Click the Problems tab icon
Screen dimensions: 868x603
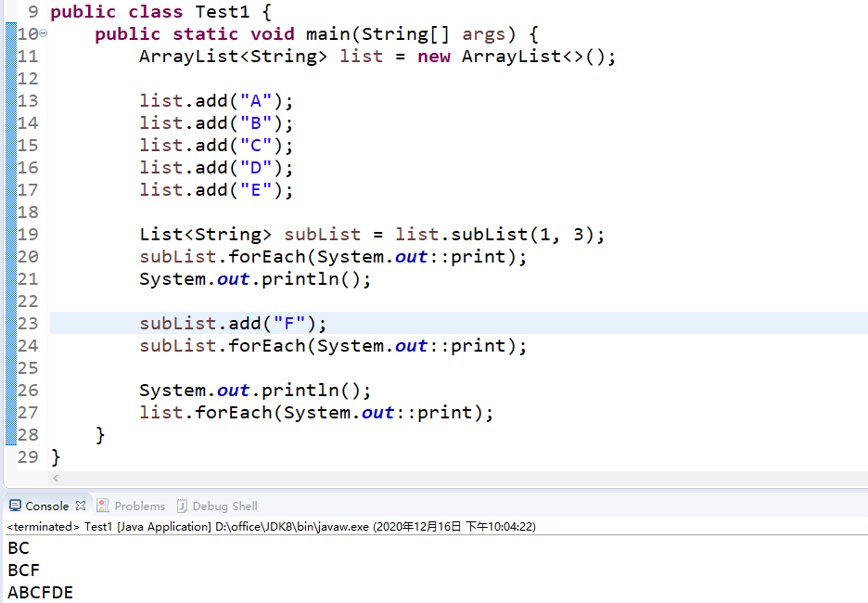102,506
